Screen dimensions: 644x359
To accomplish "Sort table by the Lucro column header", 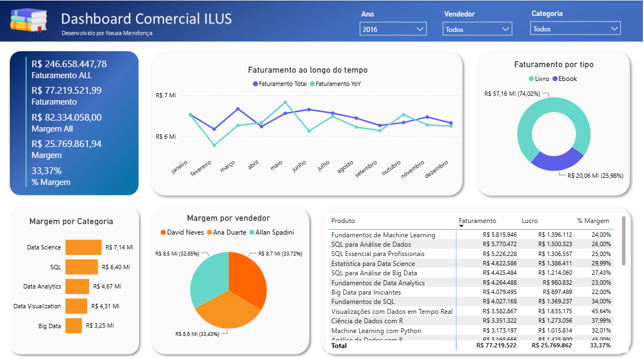I will pos(530,221).
